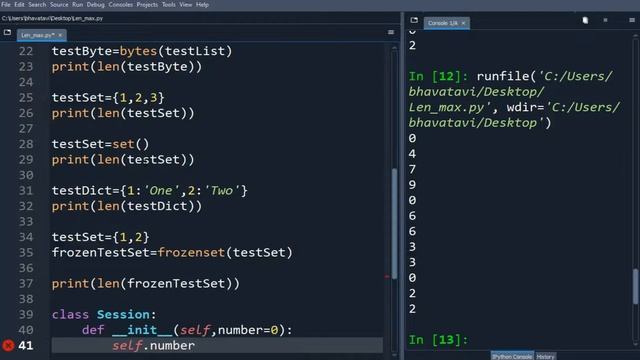
Task: Open the Projects menu
Action: (x=147, y=4)
